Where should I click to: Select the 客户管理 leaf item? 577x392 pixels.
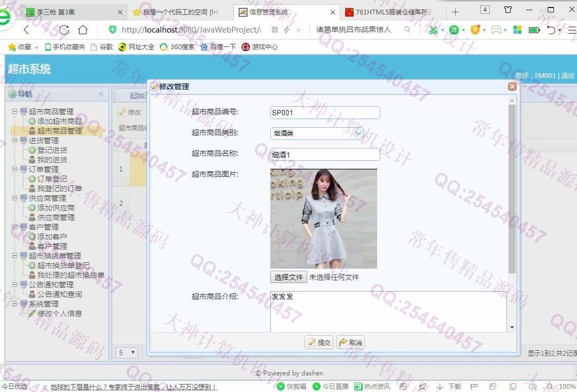coord(52,246)
